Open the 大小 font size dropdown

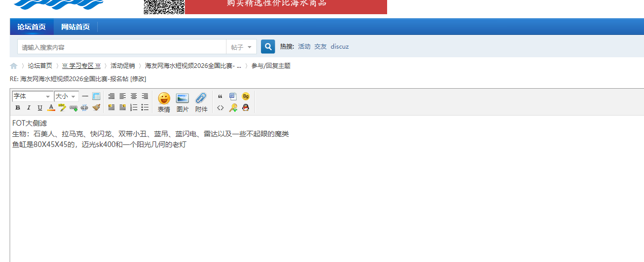[x=66, y=96]
